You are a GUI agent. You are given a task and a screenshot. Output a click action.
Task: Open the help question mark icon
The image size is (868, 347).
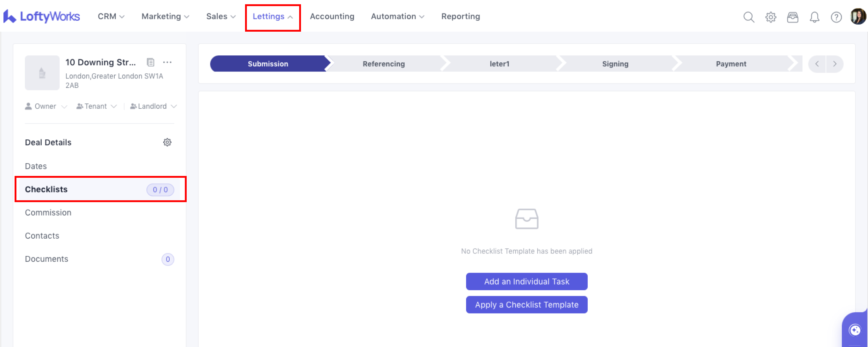(x=836, y=17)
